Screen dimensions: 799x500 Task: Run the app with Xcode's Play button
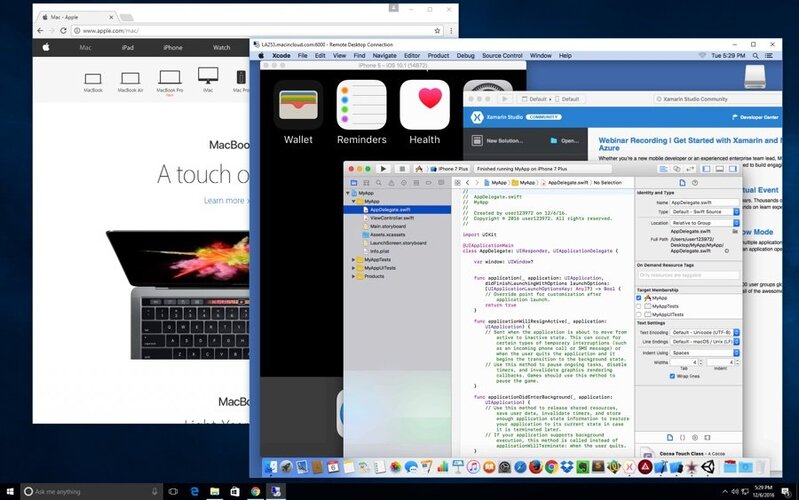383,169
